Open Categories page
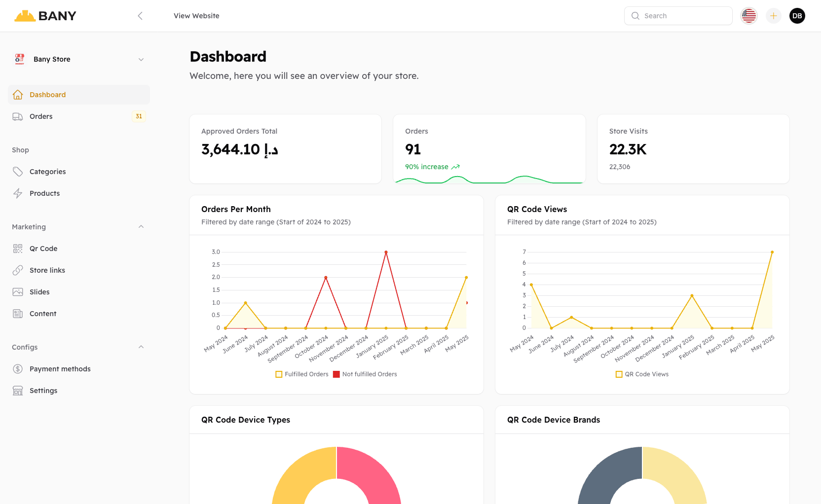821x504 pixels. coord(79,172)
